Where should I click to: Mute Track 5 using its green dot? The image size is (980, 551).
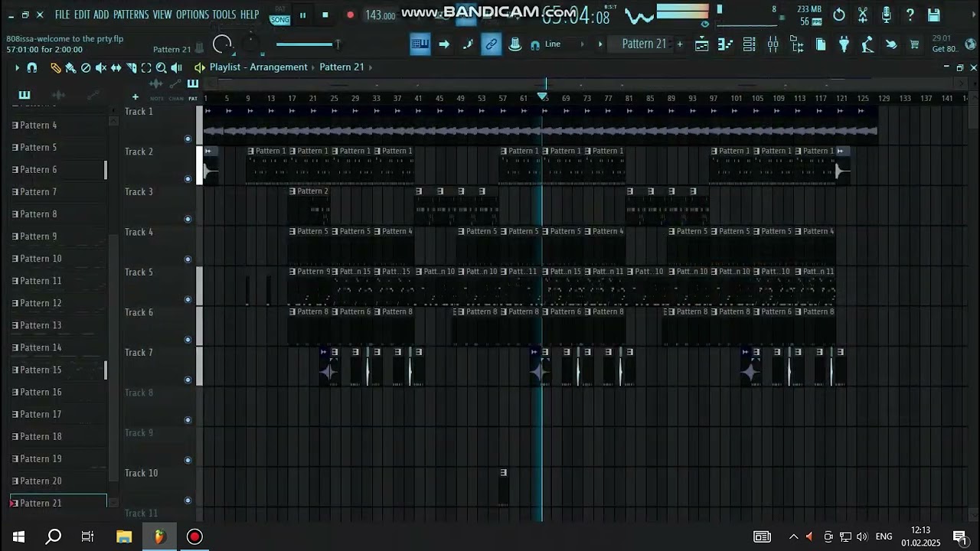click(188, 299)
